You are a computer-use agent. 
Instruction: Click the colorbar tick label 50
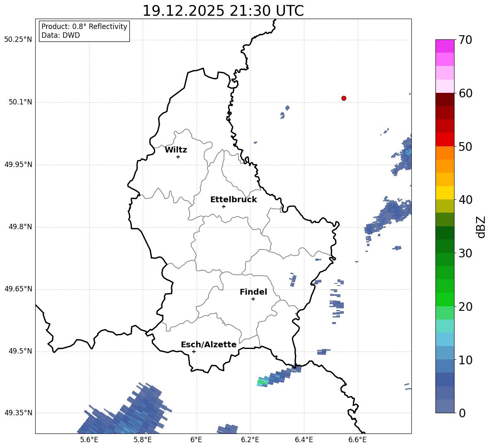465,147
